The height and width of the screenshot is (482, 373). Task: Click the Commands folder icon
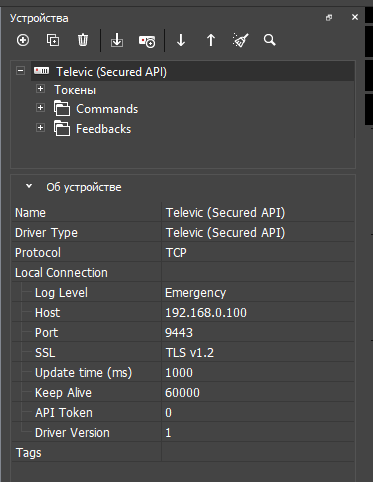[62, 108]
